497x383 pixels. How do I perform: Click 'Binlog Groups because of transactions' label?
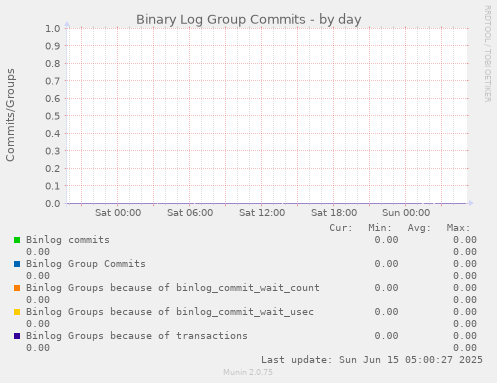click(x=137, y=336)
